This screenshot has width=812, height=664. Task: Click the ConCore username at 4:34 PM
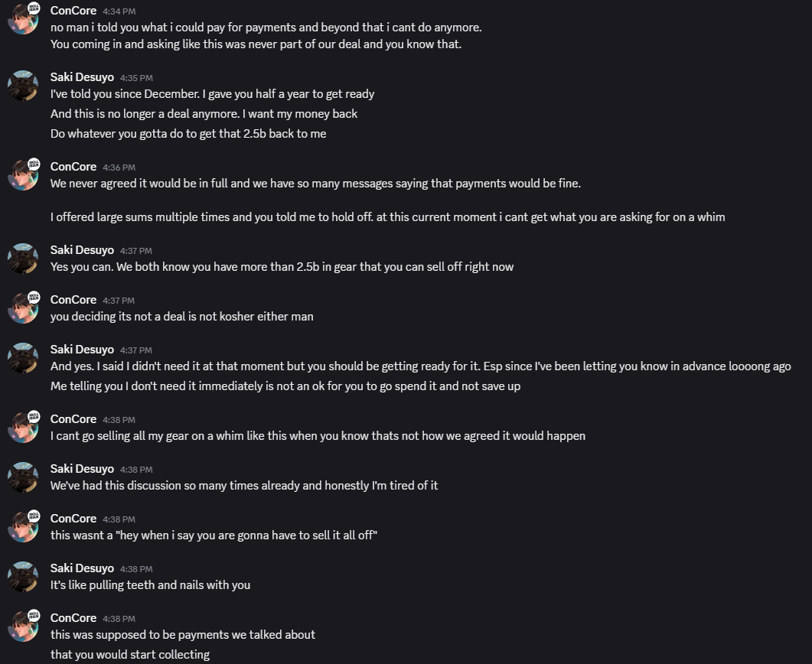(73, 11)
